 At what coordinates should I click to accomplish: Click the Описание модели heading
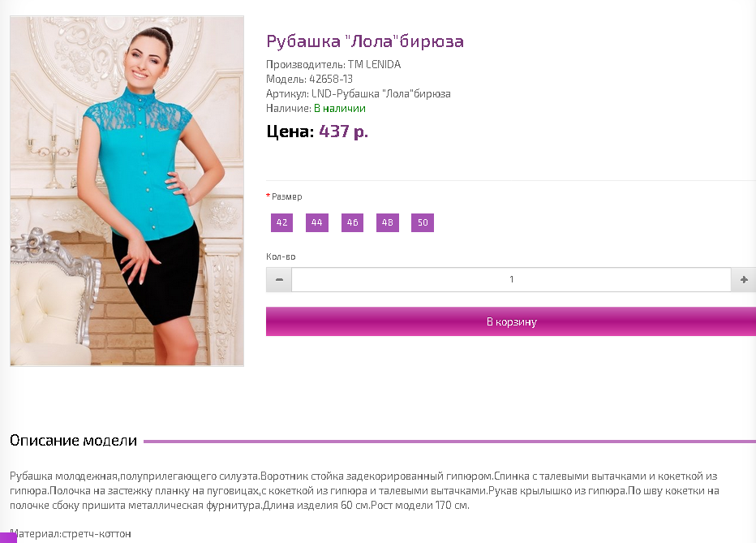tap(73, 440)
